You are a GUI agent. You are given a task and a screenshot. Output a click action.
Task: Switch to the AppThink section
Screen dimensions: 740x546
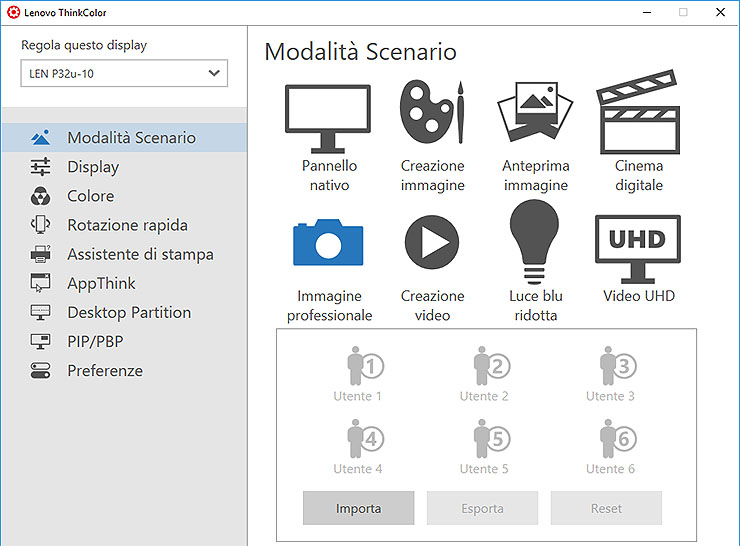click(x=101, y=283)
